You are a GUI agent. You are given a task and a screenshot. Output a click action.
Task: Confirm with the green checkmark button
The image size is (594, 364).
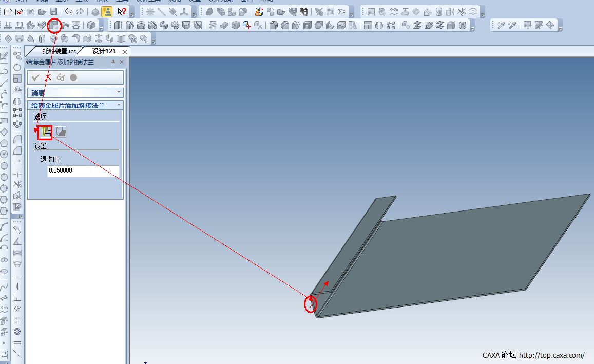tap(35, 78)
